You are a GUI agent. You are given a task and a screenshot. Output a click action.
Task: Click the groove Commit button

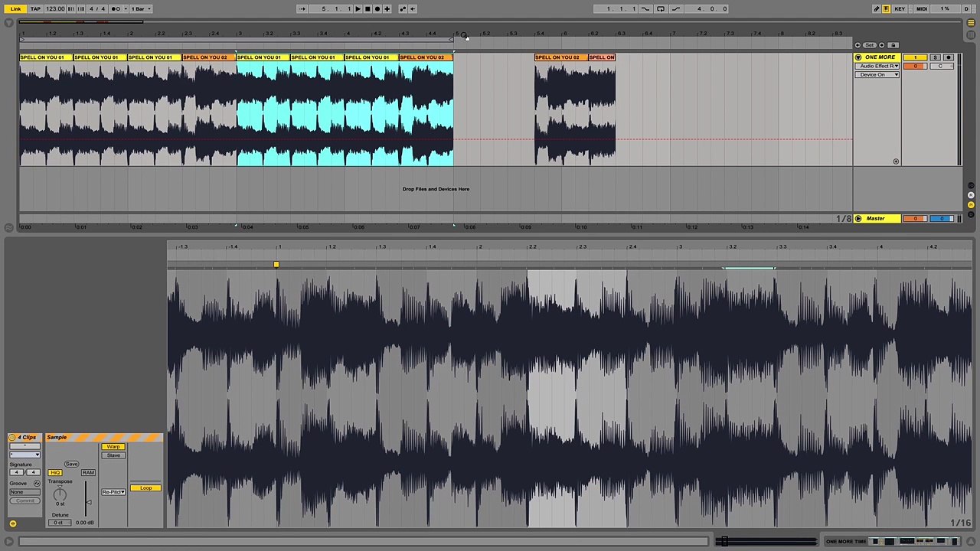point(24,500)
